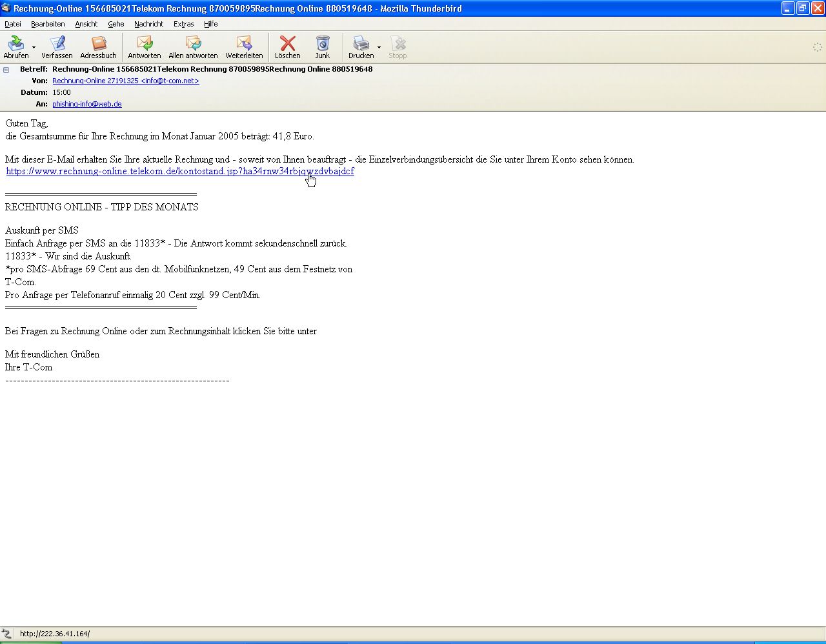Click the Antworten reply icon

tap(145, 44)
